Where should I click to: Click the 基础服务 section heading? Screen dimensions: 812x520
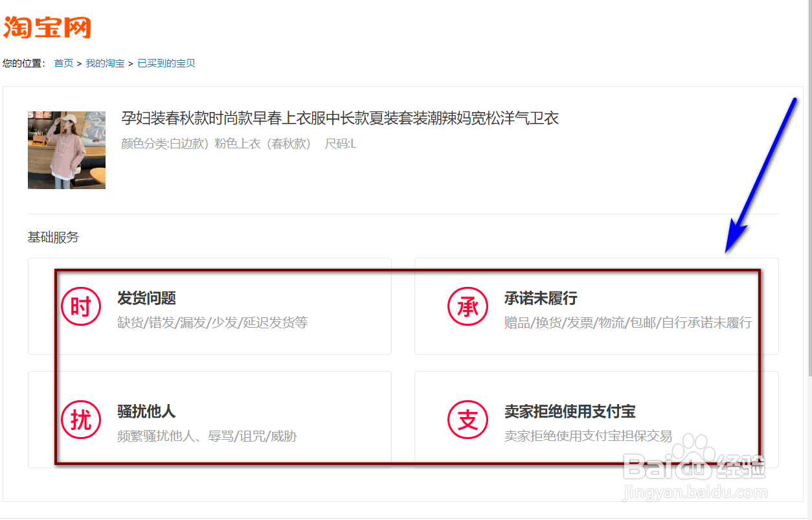point(52,237)
